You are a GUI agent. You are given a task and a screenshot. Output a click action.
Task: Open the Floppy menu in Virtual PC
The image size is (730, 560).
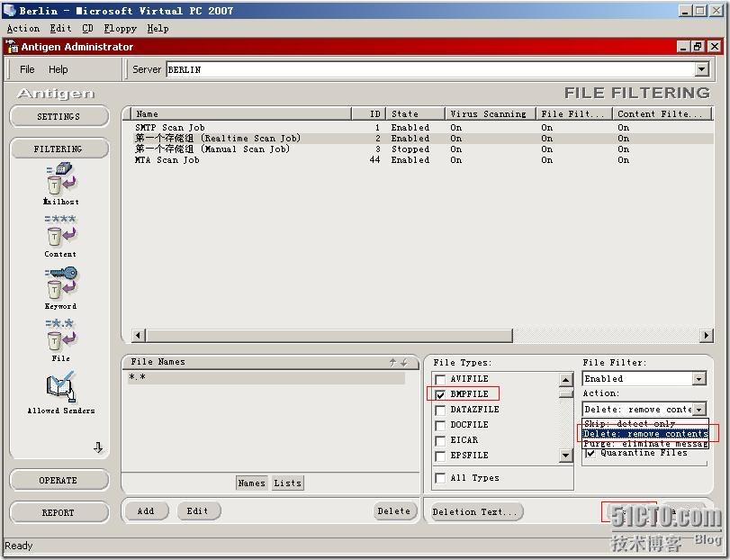(120, 29)
